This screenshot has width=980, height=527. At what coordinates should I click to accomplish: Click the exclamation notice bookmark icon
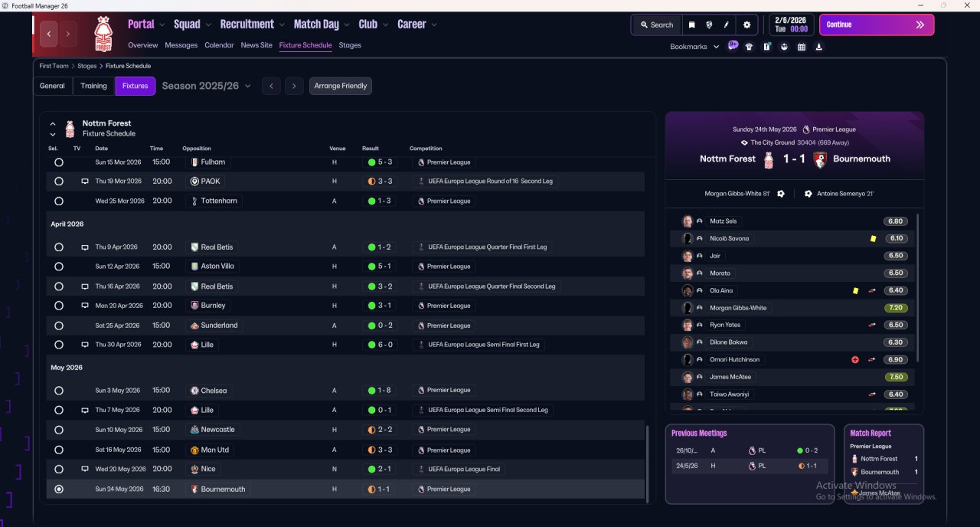766,47
